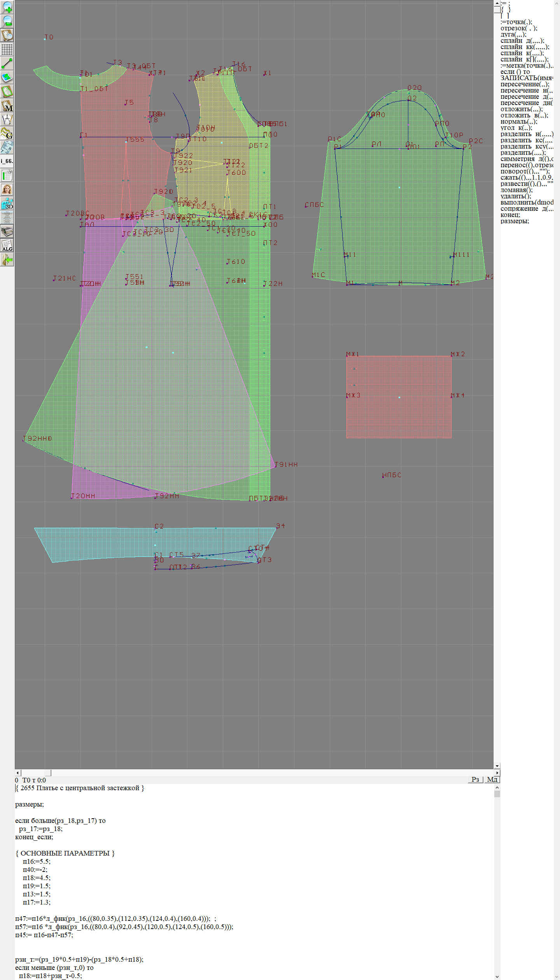Click the green arrow exit door icon

[x=7, y=259]
